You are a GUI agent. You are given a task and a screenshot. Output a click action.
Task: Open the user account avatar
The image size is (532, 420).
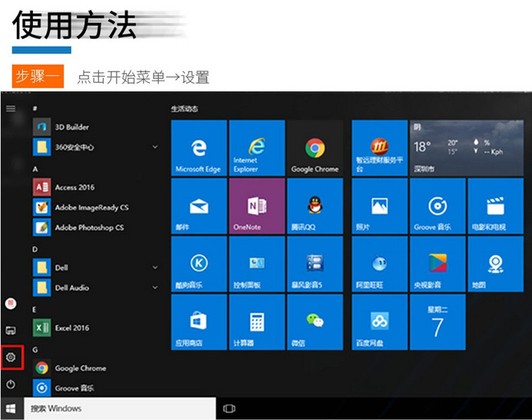point(11,303)
